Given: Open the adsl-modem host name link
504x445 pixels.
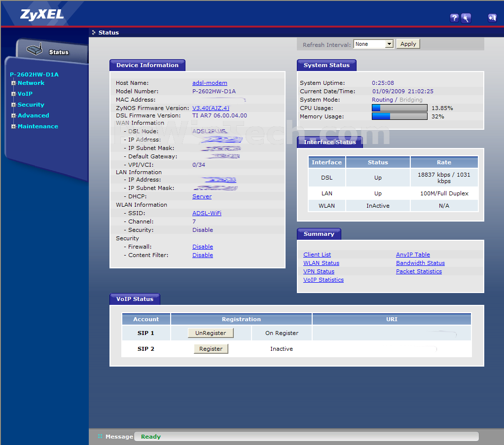Looking at the screenshot, I should (210, 83).
